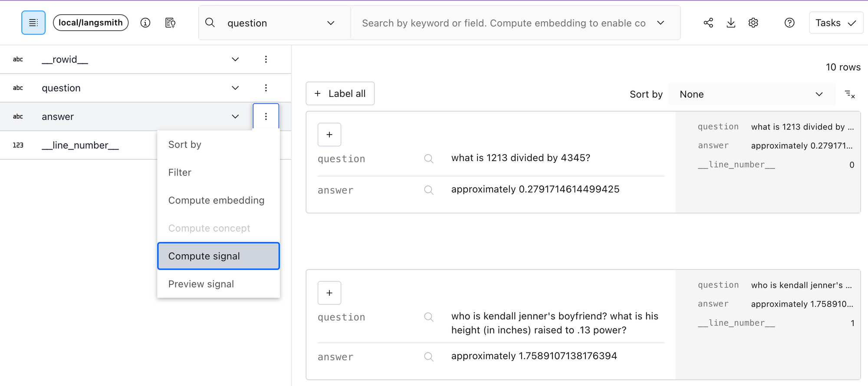
Task: Click the keyword search input field
Action: [x=503, y=23]
